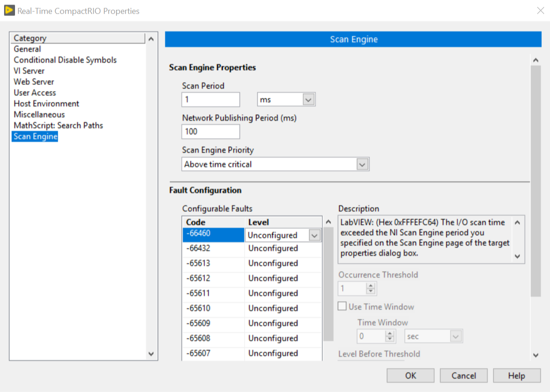Click the Level column header
This screenshot has height=392, width=550.
click(283, 222)
